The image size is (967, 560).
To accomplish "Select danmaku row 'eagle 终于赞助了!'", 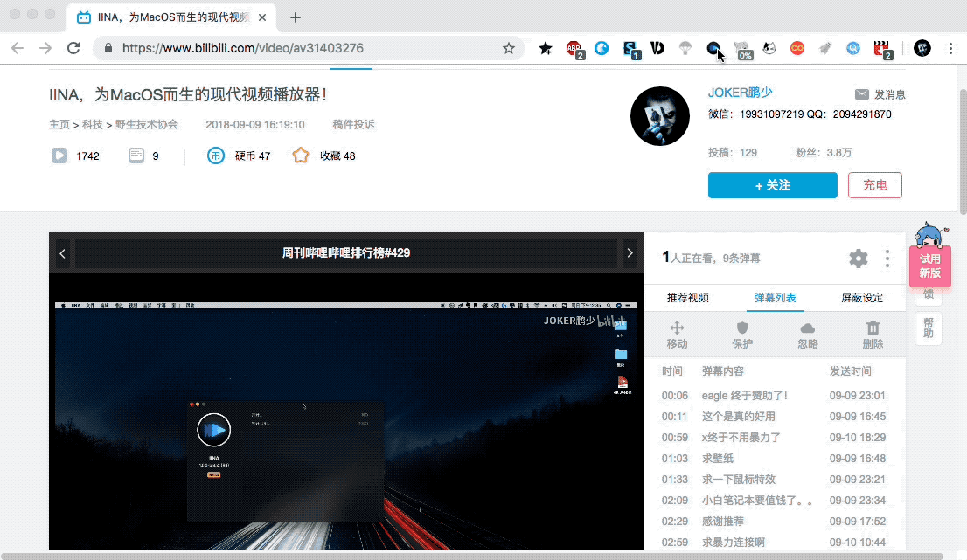I will click(775, 396).
